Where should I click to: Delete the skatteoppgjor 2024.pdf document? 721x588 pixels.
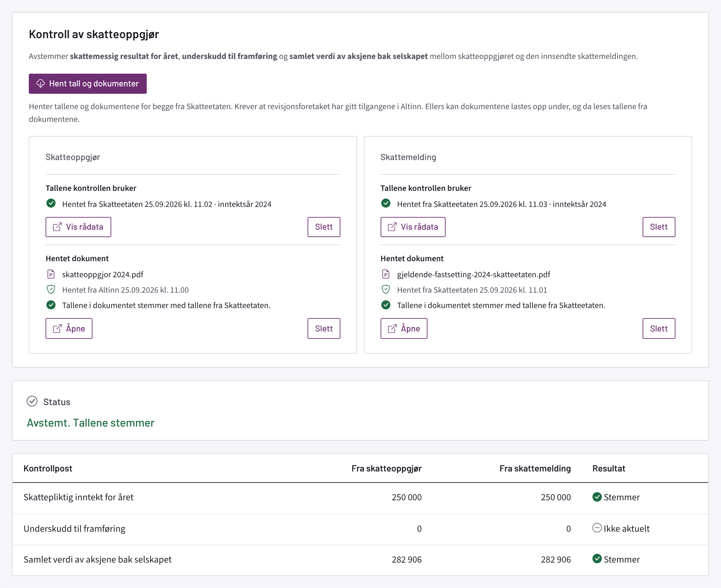pyautogui.click(x=324, y=328)
